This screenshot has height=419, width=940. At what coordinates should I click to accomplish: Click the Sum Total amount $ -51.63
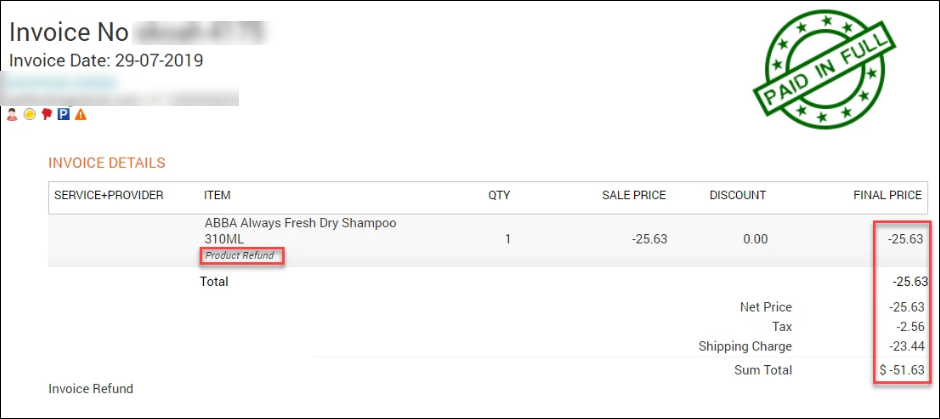tap(902, 370)
